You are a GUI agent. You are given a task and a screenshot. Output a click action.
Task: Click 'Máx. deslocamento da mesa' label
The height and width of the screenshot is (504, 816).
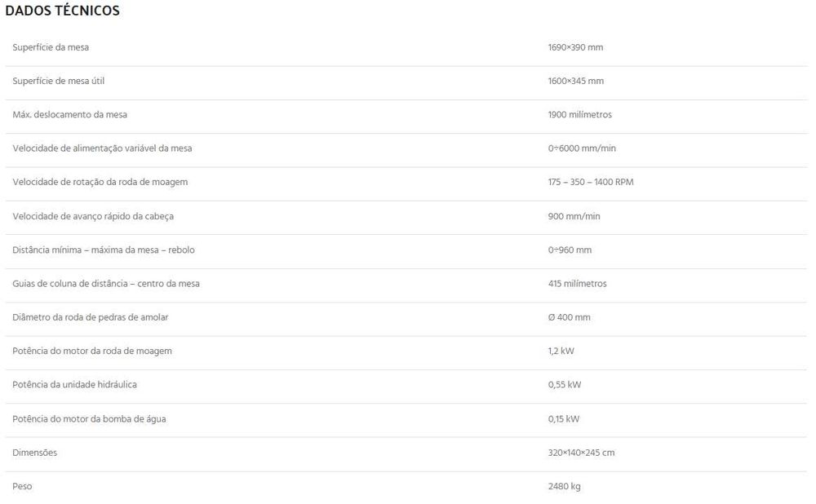[69, 115]
